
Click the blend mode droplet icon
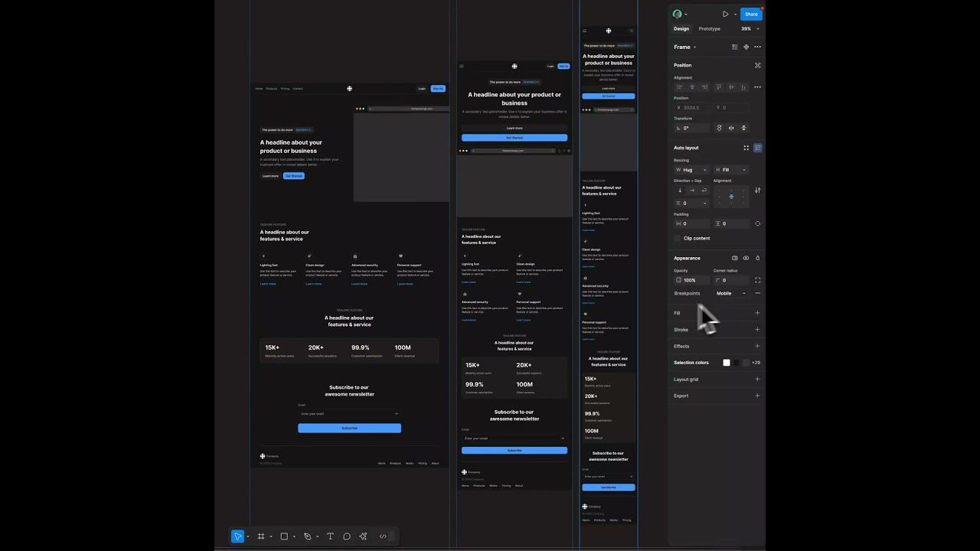pos(757,258)
